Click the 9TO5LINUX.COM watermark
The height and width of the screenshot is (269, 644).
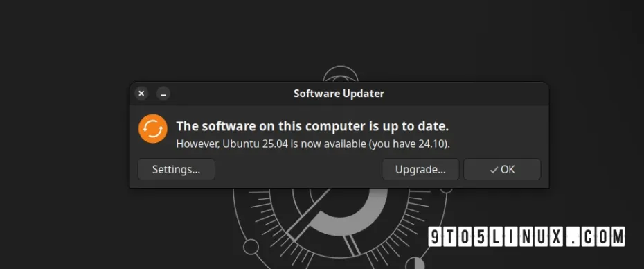[526, 237]
